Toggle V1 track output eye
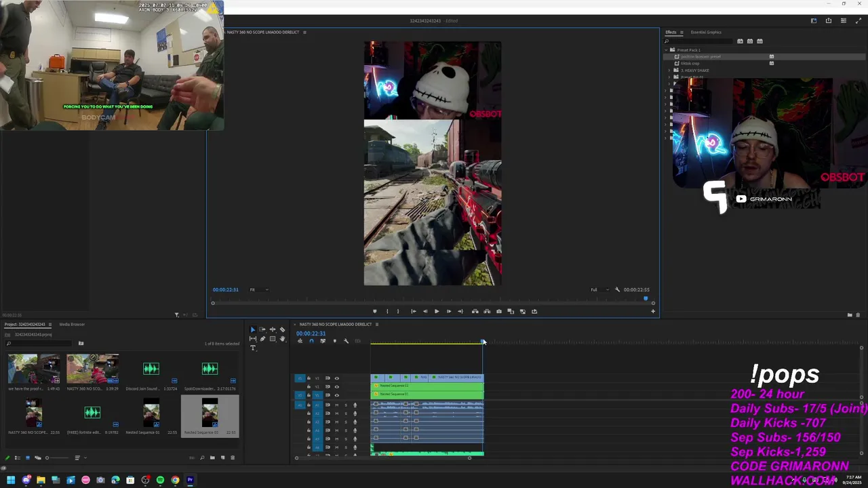868x488 pixels. click(x=336, y=394)
